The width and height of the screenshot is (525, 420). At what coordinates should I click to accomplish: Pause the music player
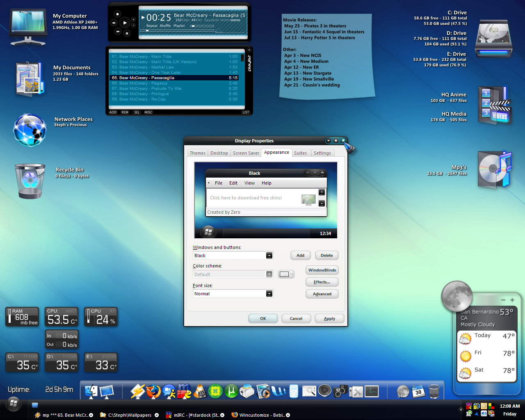pyautogui.click(x=127, y=33)
